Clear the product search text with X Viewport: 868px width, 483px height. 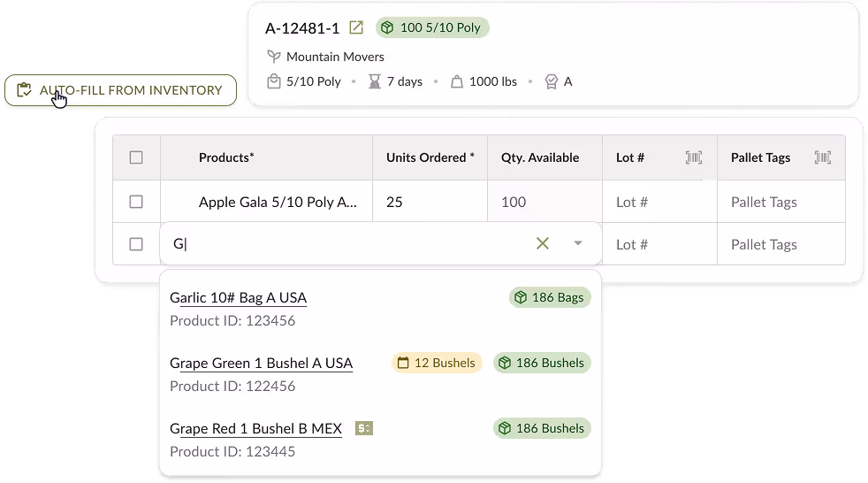click(x=543, y=243)
